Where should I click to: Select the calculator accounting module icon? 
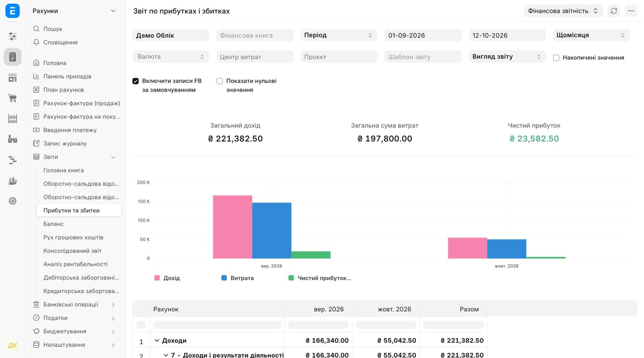click(x=13, y=57)
